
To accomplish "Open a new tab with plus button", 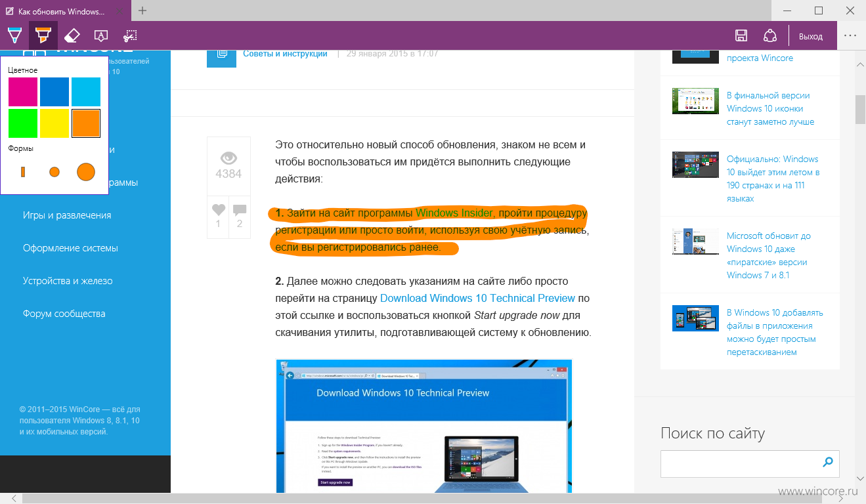I will 142,10.
